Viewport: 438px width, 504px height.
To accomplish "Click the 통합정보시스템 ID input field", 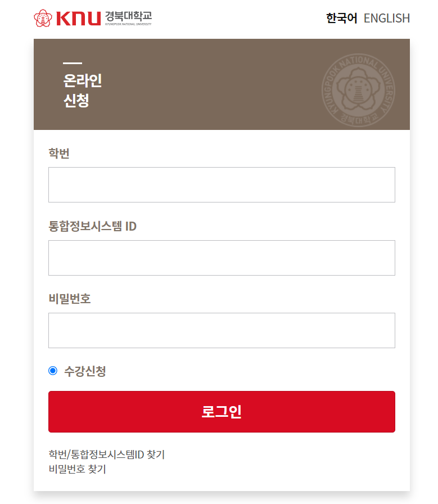I will 222,258.
